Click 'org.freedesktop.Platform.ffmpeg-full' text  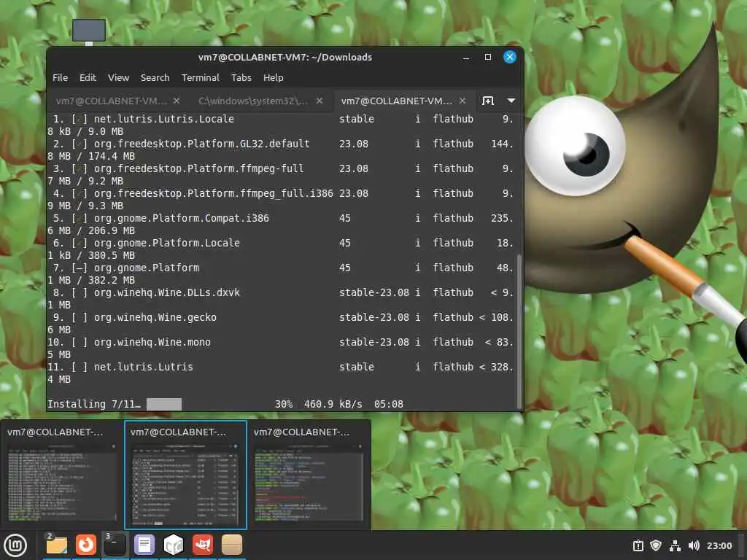[198, 168]
